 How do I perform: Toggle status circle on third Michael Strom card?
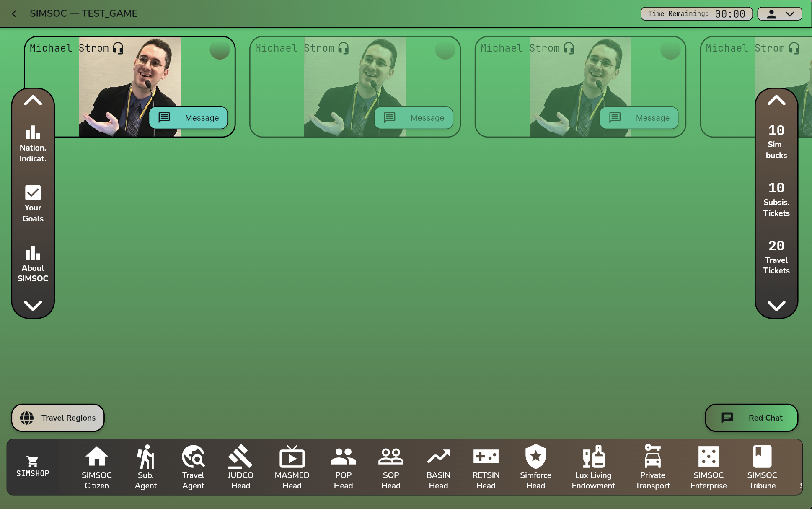(670, 49)
